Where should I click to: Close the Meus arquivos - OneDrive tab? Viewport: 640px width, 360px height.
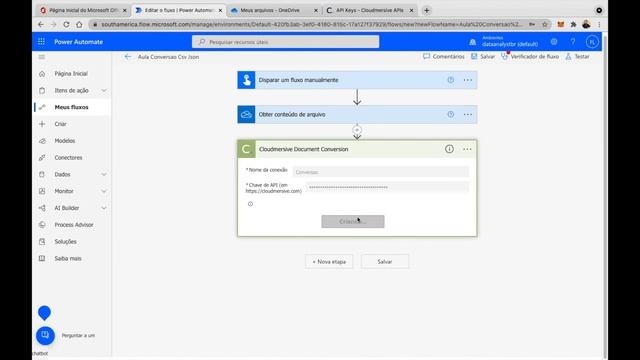point(316,11)
